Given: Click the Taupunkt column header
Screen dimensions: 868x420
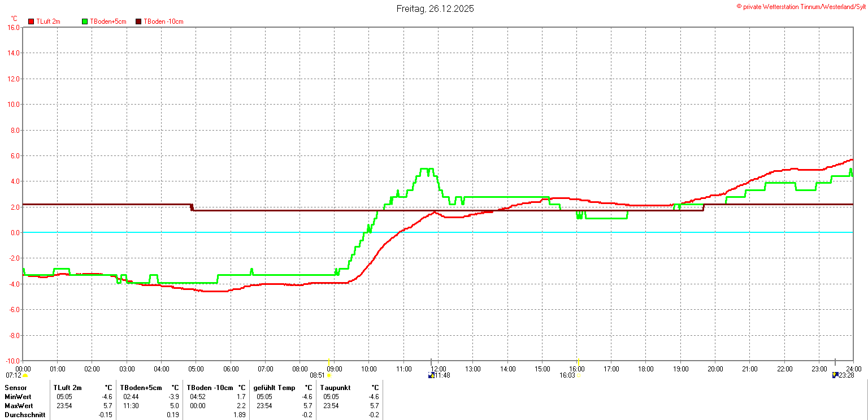Looking at the screenshot, I should 336,388.
